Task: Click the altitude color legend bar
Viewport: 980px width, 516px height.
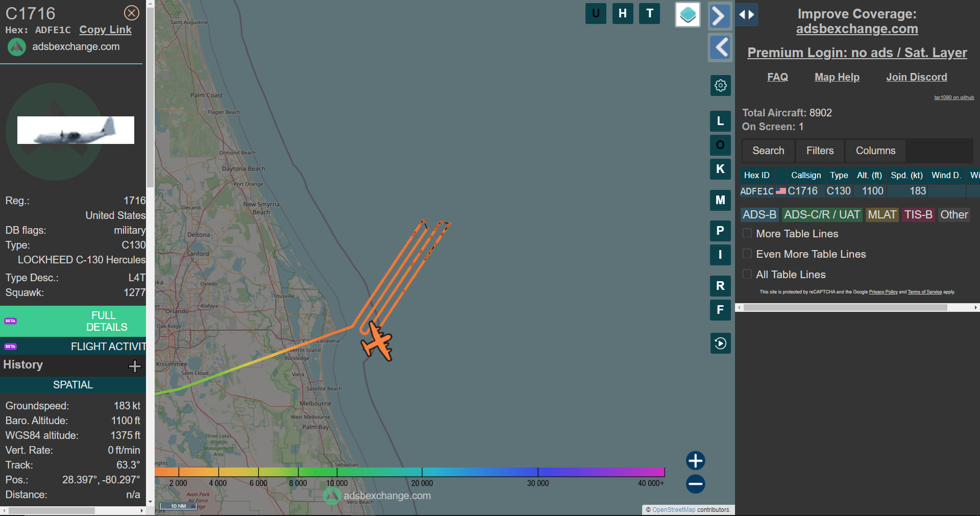Action: click(409, 472)
